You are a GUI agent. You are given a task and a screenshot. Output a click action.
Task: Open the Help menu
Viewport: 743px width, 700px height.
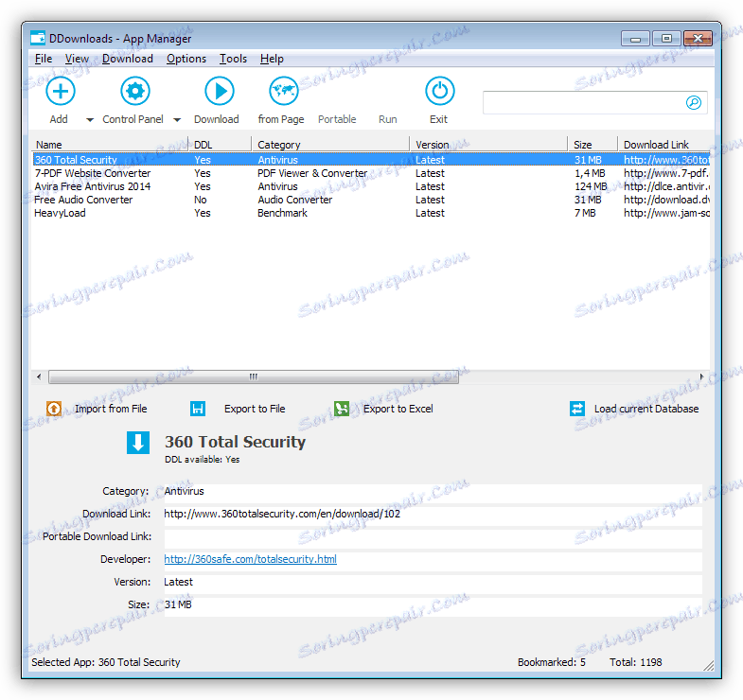coord(272,59)
